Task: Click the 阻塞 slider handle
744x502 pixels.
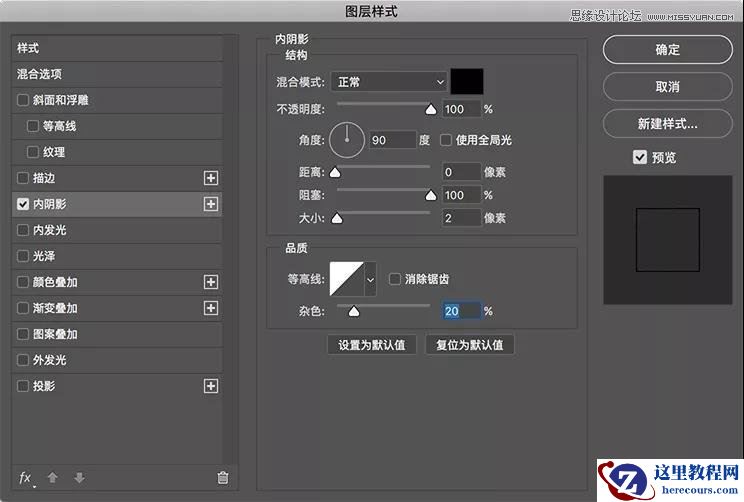Action: 430,195
